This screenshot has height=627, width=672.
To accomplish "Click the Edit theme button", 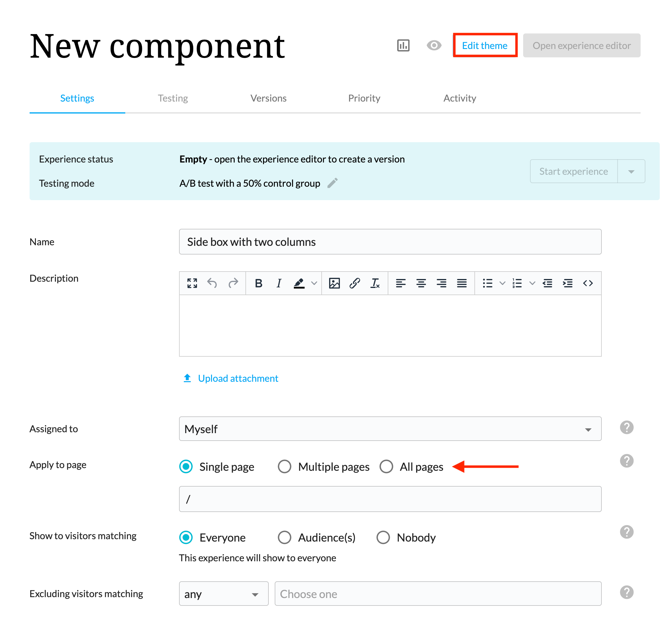I will tap(484, 45).
